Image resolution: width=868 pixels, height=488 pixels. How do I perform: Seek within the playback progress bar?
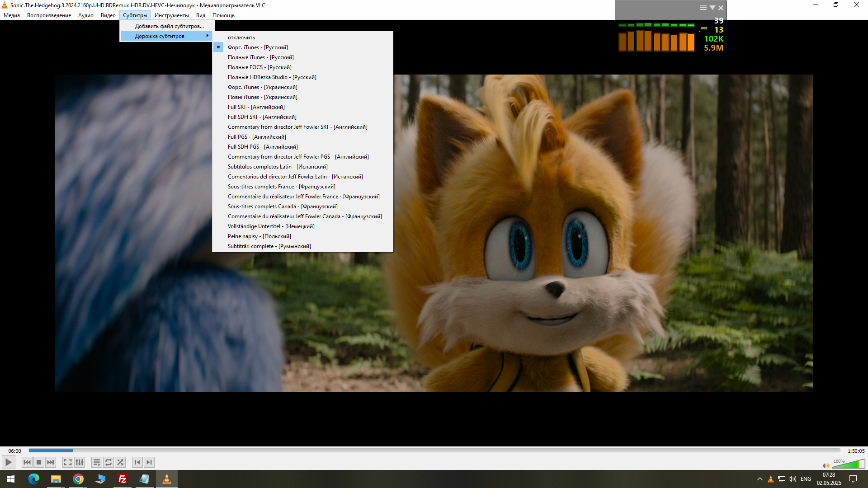pos(434,450)
